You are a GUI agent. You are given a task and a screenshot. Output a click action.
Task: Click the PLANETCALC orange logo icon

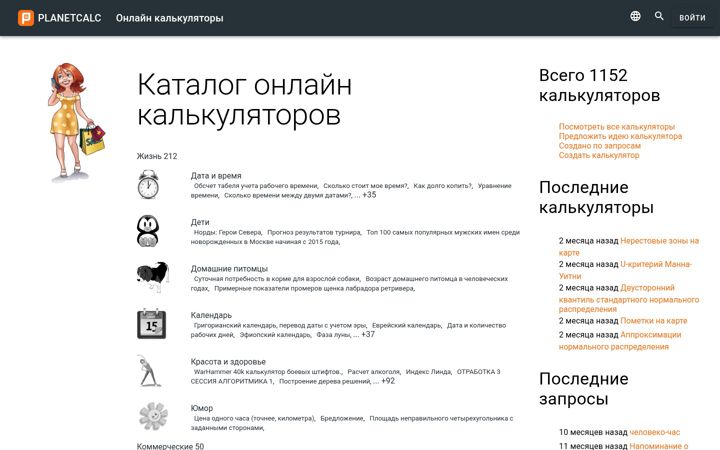(x=26, y=18)
